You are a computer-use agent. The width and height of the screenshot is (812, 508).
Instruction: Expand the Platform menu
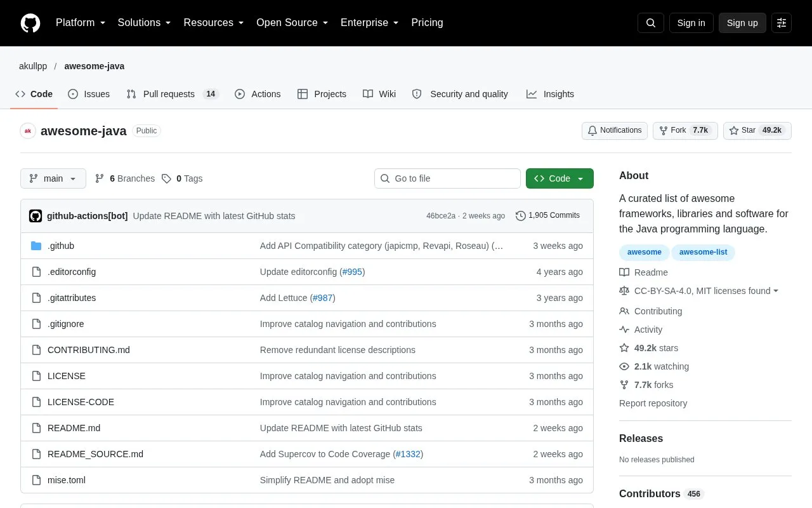coord(81,23)
